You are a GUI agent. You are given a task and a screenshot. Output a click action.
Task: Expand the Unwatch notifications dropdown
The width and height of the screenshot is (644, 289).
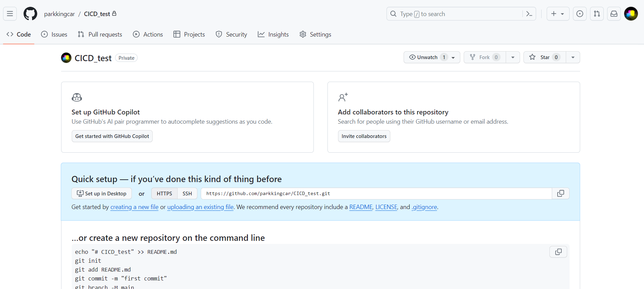tap(432, 57)
